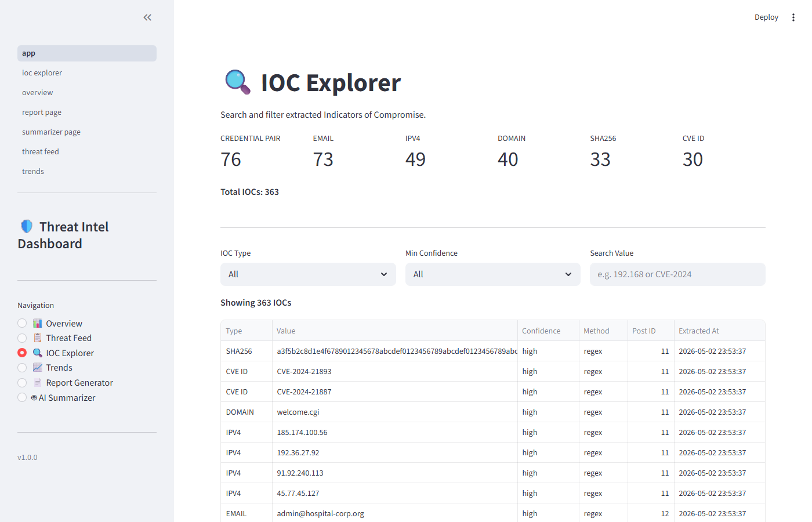Select the CVE-2024-21887 cell
This screenshot has height=522, width=812.
pyautogui.click(x=395, y=391)
